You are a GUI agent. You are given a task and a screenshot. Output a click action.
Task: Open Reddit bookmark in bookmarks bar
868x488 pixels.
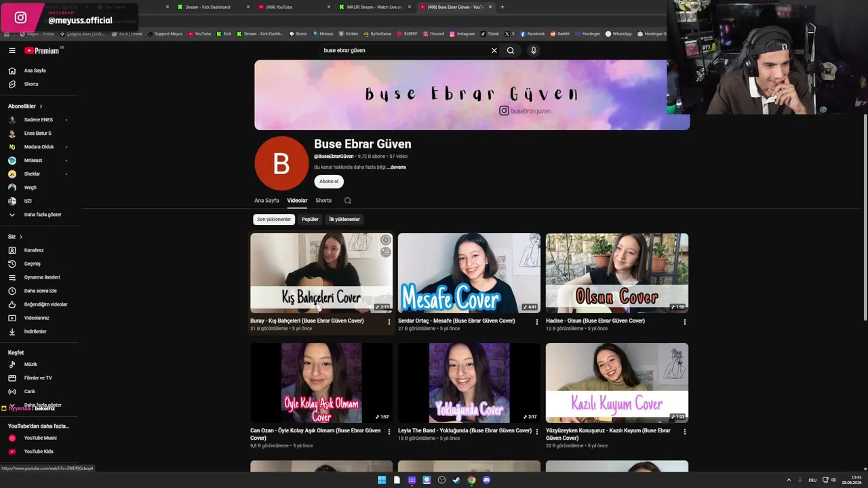(560, 34)
